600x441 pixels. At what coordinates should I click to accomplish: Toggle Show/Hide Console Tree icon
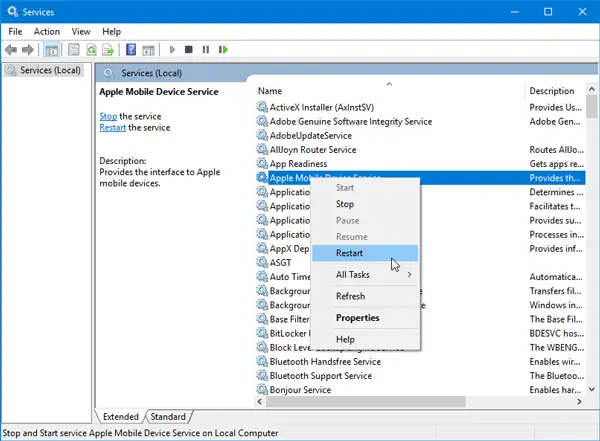[x=51, y=50]
